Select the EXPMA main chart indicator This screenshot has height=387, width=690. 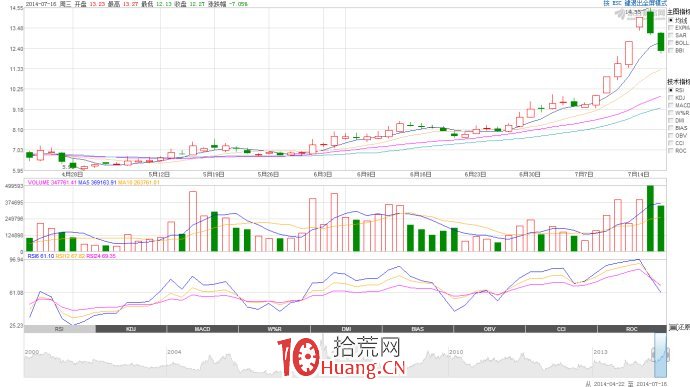pos(671,28)
